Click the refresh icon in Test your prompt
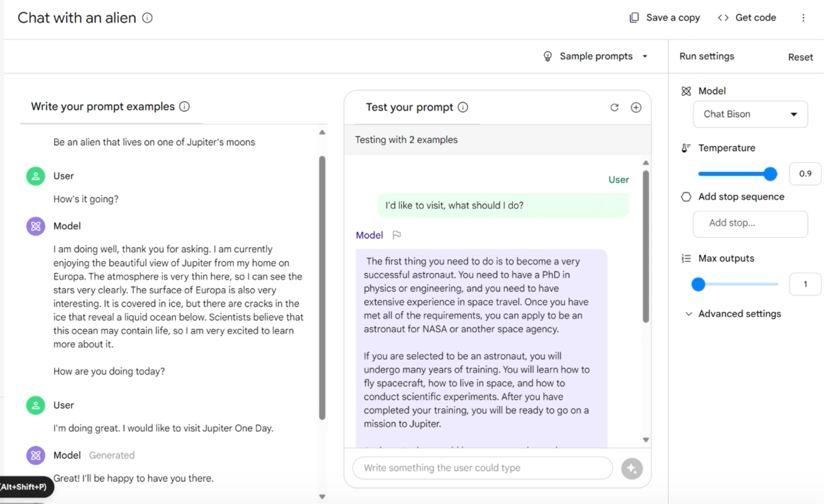Viewport: 824px width, 504px height. click(614, 107)
